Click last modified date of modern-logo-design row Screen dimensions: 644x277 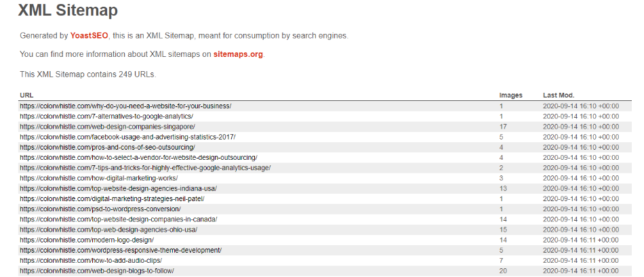click(581, 240)
